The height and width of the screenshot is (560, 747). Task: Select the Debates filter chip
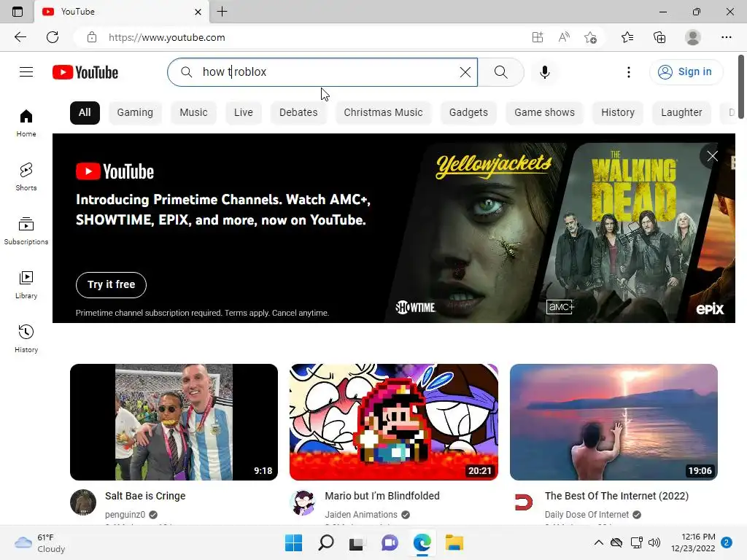pyautogui.click(x=298, y=112)
